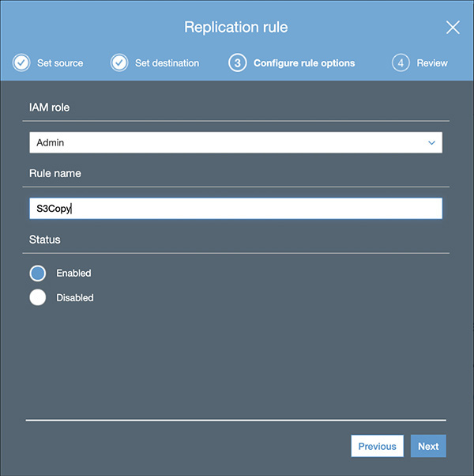Select the Configure rule options step label
Screen dimensions: 474x476
coord(304,62)
